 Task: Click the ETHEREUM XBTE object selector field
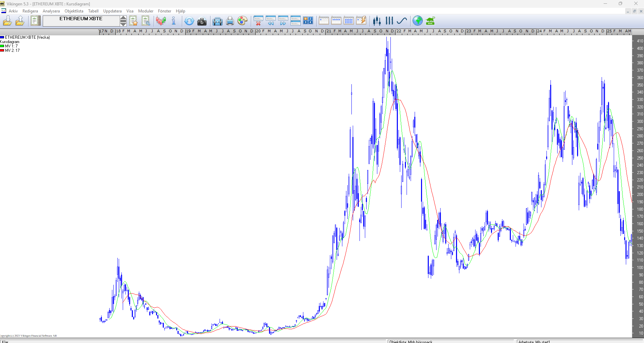[81, 21]
